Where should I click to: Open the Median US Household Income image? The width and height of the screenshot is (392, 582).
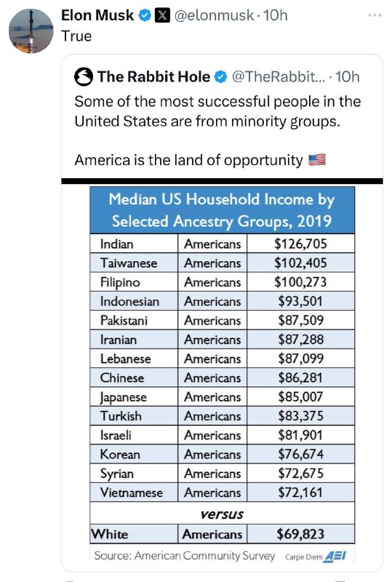[222, 375]
